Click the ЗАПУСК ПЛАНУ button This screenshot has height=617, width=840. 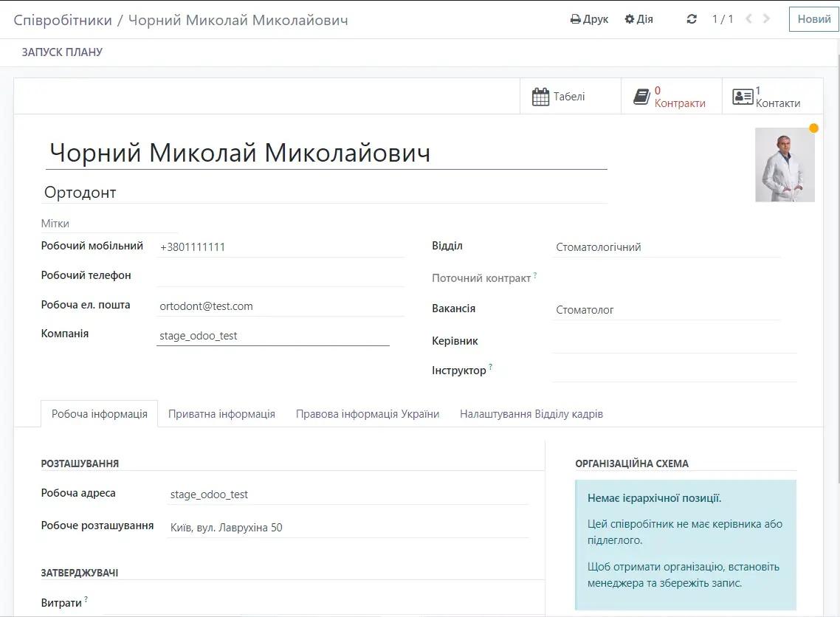[61, 52]
